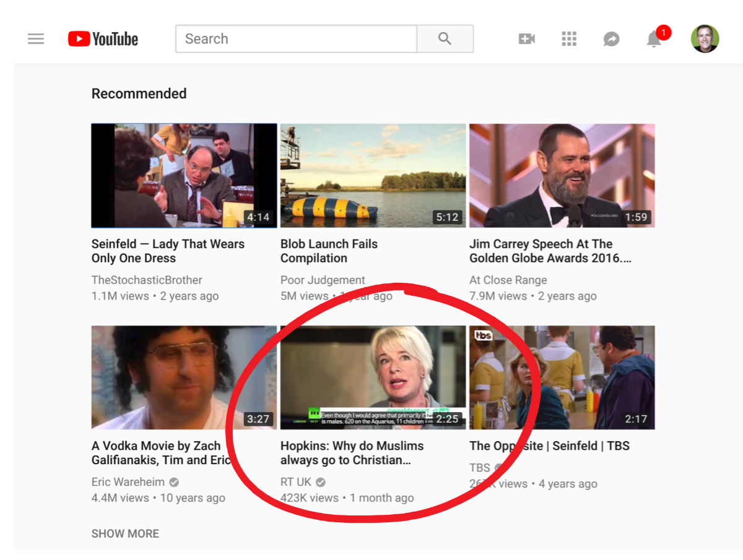Click title 'Seinfeld — Lady That Wears Only One Dress'
Viewport: 743px width, 560px height.
pyautogui.click(x=168, y=251)
